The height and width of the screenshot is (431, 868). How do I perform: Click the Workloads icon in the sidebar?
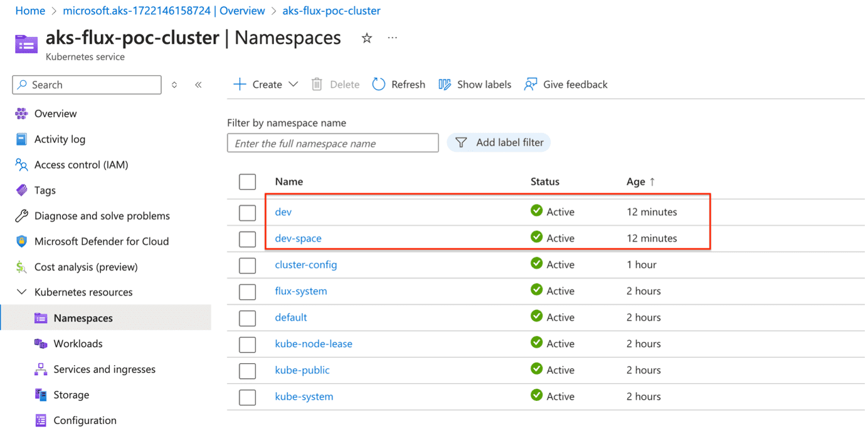point(41,344)
